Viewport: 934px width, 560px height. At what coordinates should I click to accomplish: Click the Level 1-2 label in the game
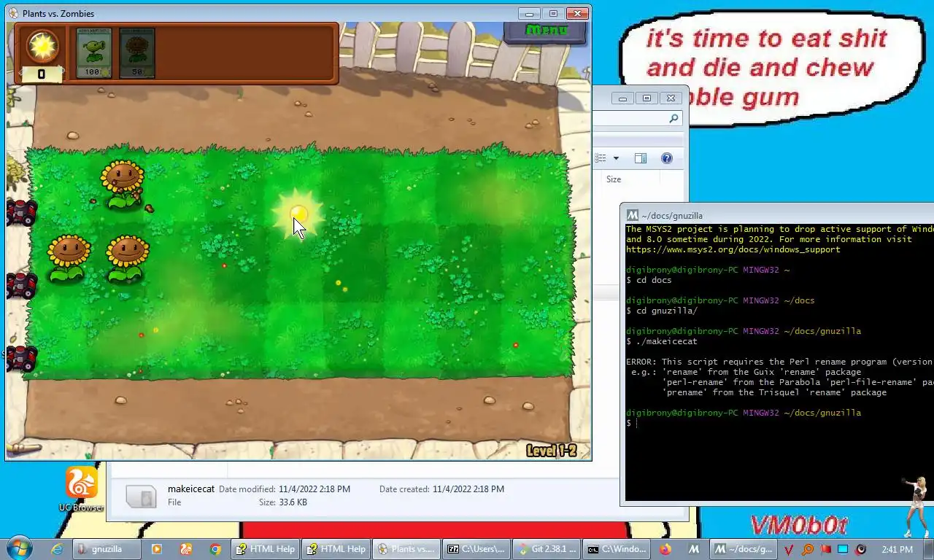coord(552,451)
